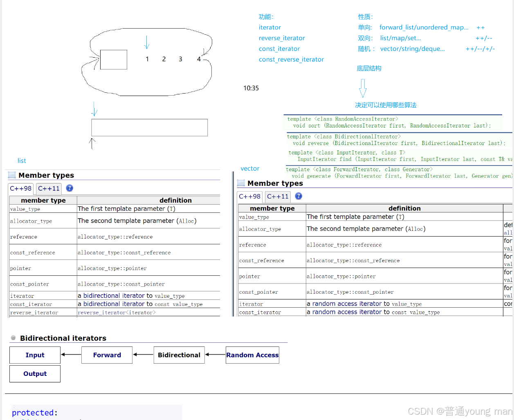This screenshot has height=420, width=514.
Task: Click the icon before list's Member types heading
Action: coord(12,175)
